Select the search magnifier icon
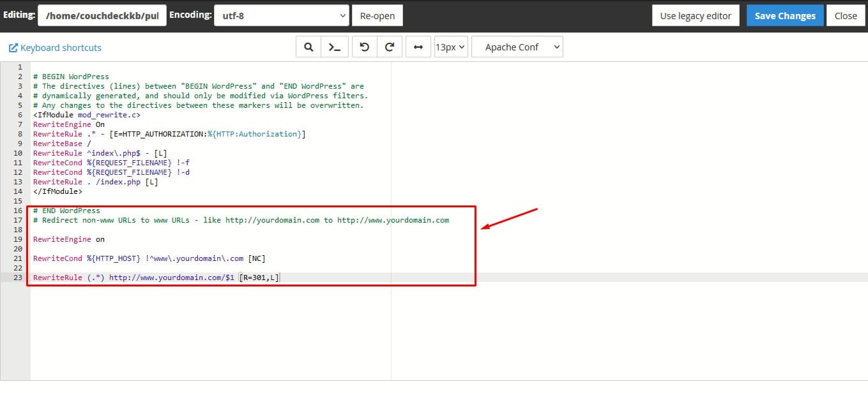This screenshot has width=868, height=393. click(x=308, y=46)
